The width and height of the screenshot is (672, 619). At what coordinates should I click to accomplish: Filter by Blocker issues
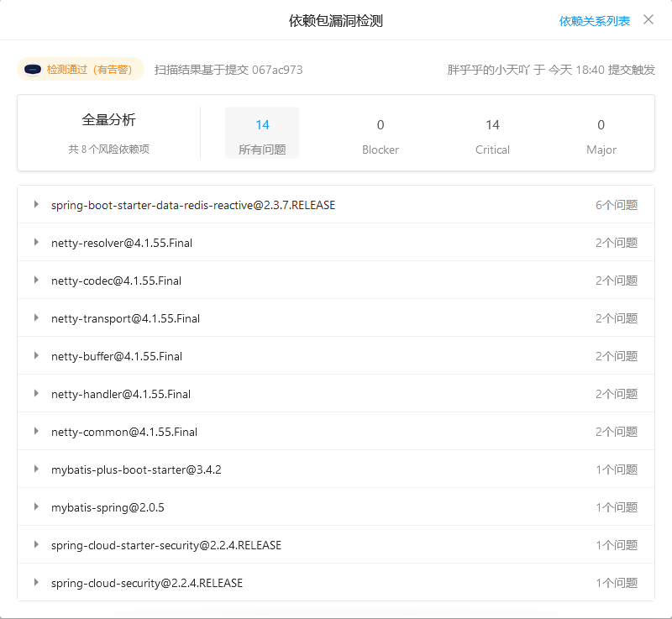381,137
